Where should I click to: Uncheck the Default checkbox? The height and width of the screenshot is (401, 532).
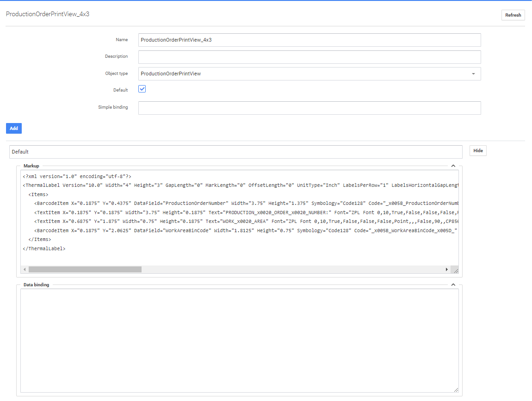[142, 89]
